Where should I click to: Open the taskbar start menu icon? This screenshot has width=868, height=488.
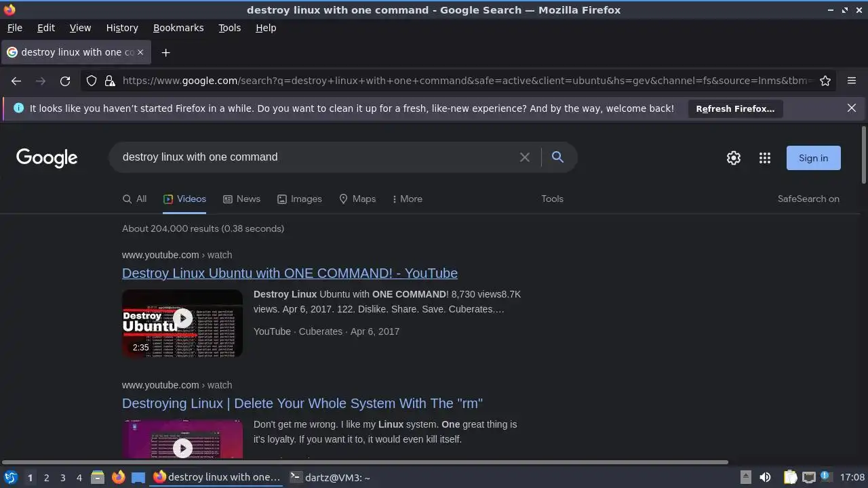click(10, 477)
